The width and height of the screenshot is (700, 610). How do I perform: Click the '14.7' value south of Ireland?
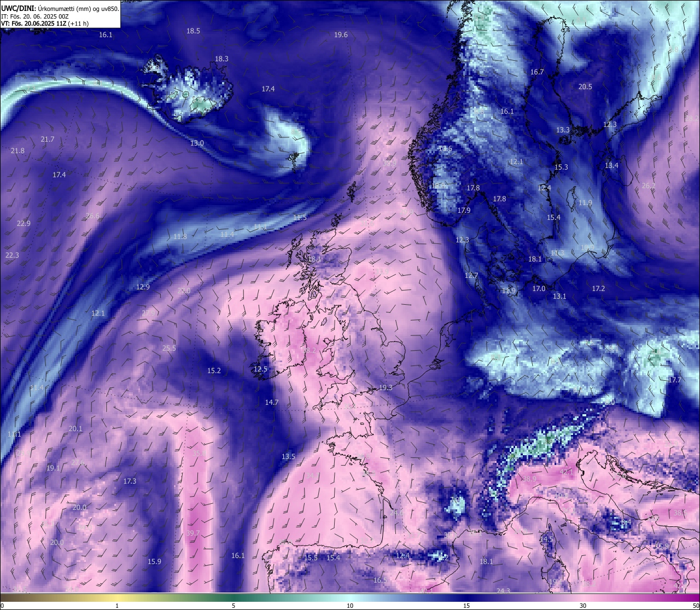(x=272, y=403)
